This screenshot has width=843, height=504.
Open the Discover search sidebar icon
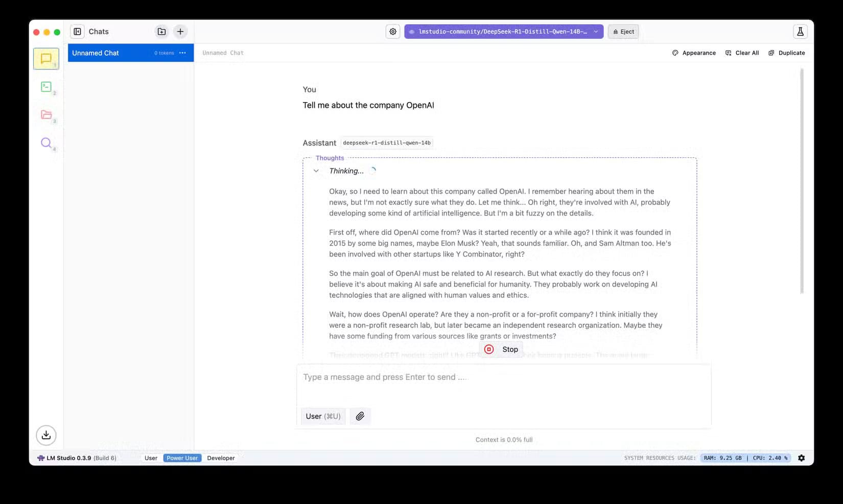coord(46,142)
